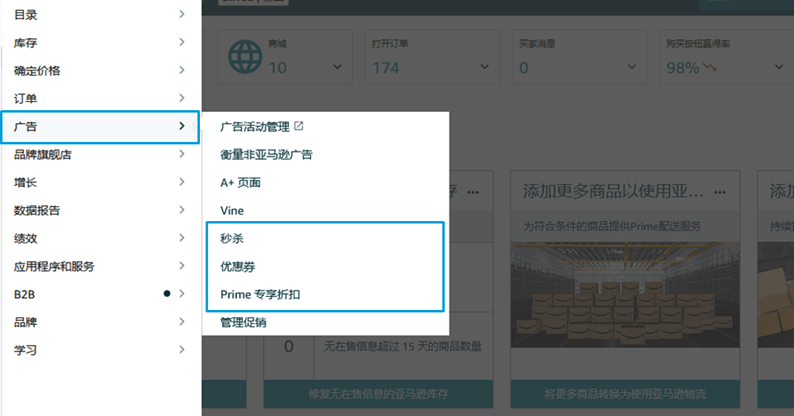Select the 订单 sidebar menu item
Screen dimensions: 794x416
[27, 98]
